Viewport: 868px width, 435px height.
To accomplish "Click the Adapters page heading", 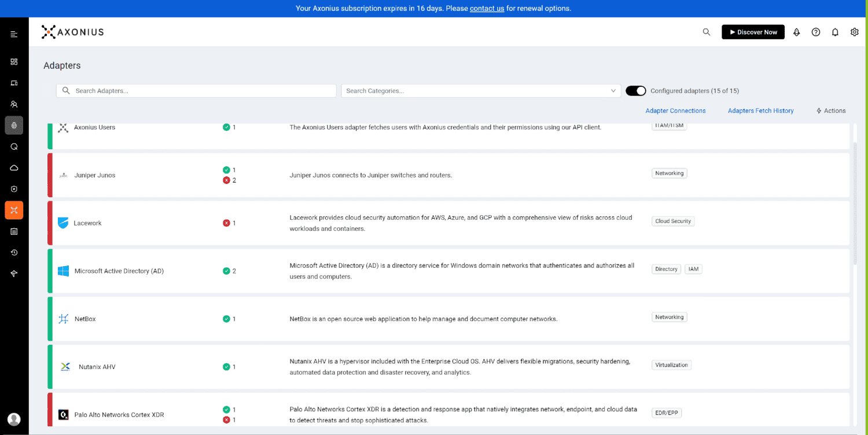I will 62,65.
